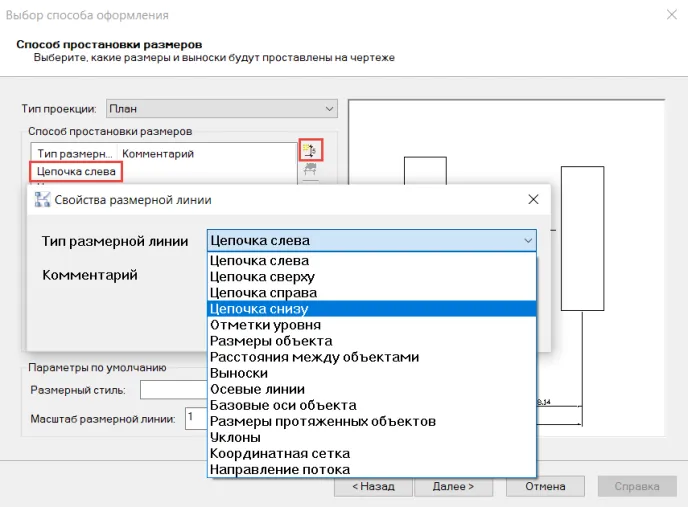Choose Координатная сетка entry
688x507 pixels.
click(x=279, y=453)
